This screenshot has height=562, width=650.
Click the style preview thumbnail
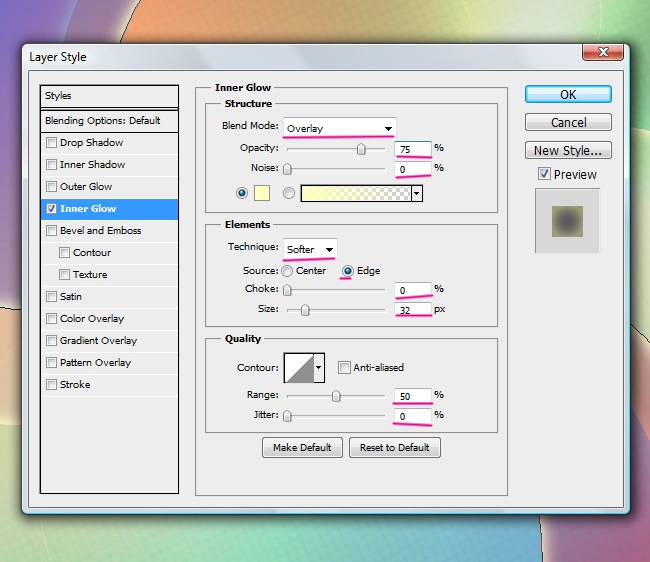click(x=567, y=222)
